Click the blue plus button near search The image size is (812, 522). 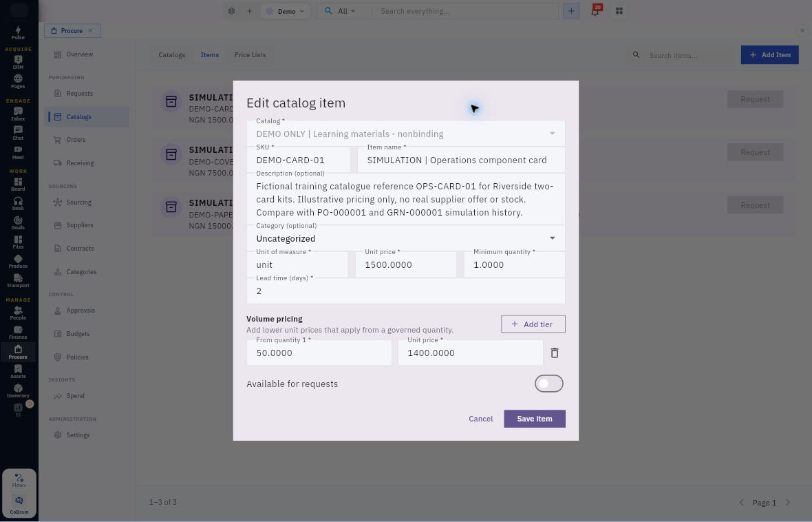(x=571, y=11)
